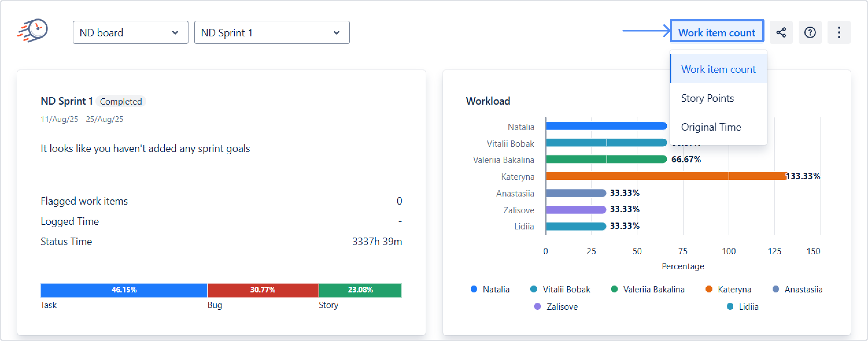Choose Original Time menu option
Image resolution: width=868 pixels, height=341 pixels.
(x=711, y=127)
